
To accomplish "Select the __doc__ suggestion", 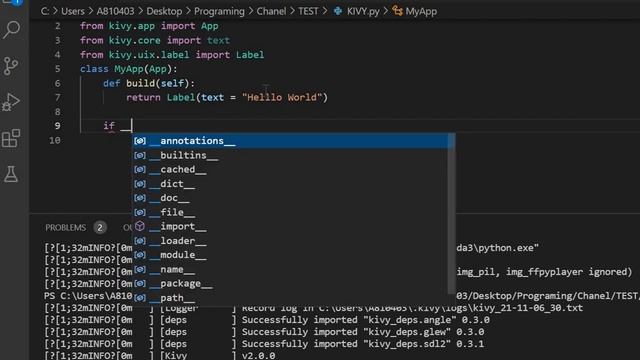I will coord(290,198).
